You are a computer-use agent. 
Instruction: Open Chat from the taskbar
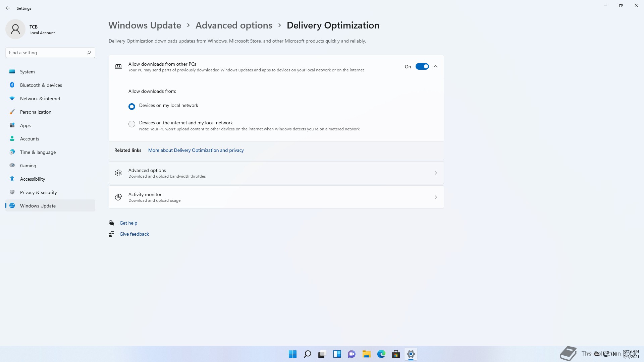[352, 354]
